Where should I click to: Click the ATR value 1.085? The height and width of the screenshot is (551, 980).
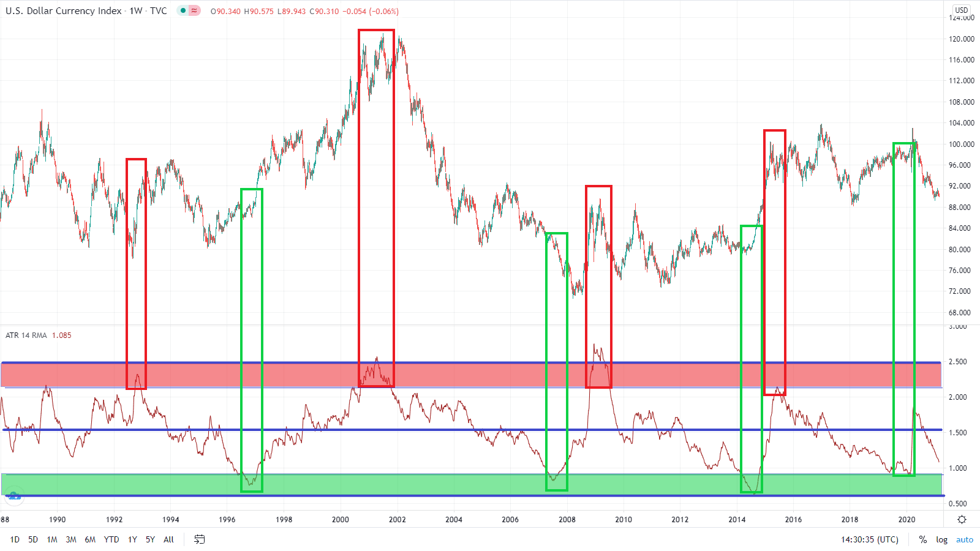[x=61, y=335]
